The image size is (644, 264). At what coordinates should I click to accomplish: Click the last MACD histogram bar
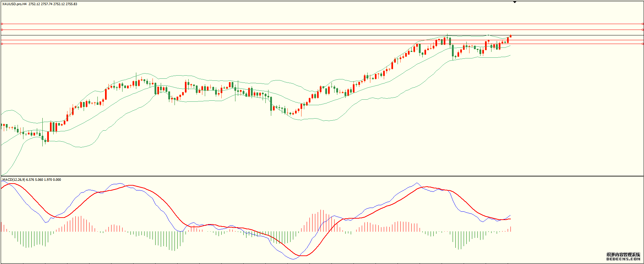point(510,229)
